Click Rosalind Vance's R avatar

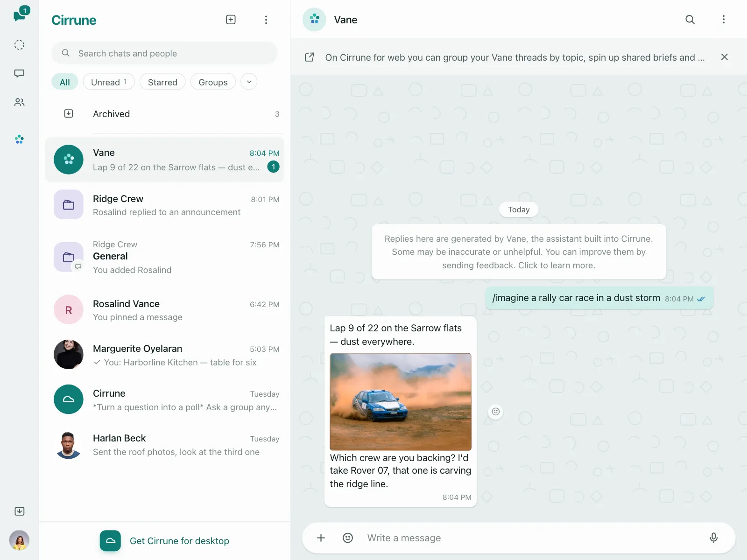[69, 310]
